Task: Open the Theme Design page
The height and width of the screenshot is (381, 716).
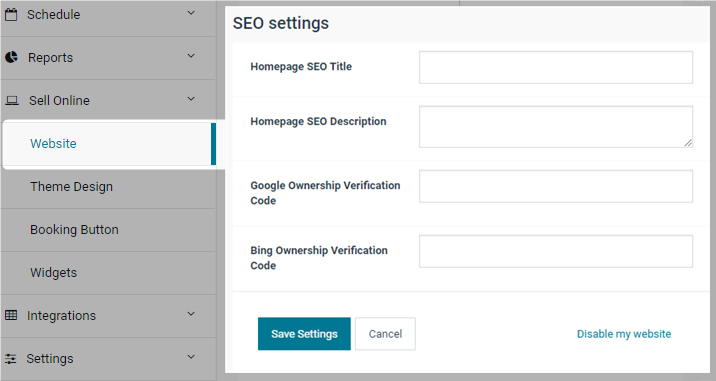Action: pyautogui.click(x=71, y=186)
